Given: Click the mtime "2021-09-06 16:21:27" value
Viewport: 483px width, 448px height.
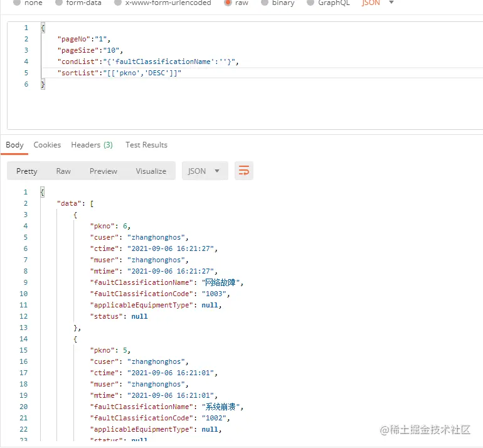Looking at the screenshot, I should (x=171, y=271).
